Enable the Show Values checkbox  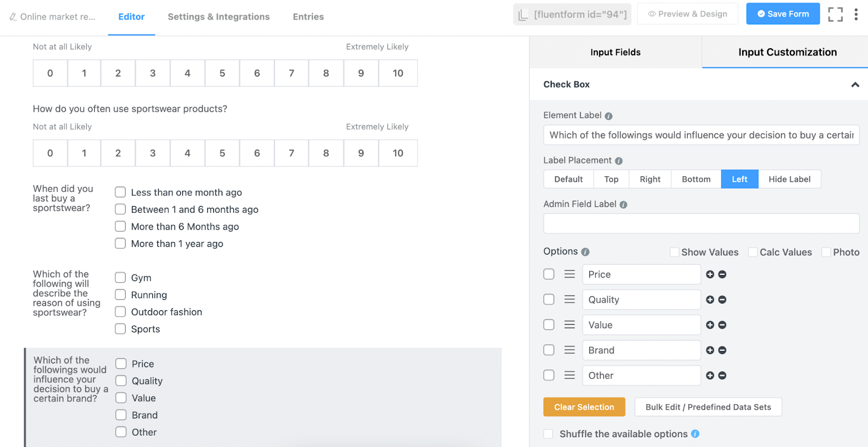[674, 252]
